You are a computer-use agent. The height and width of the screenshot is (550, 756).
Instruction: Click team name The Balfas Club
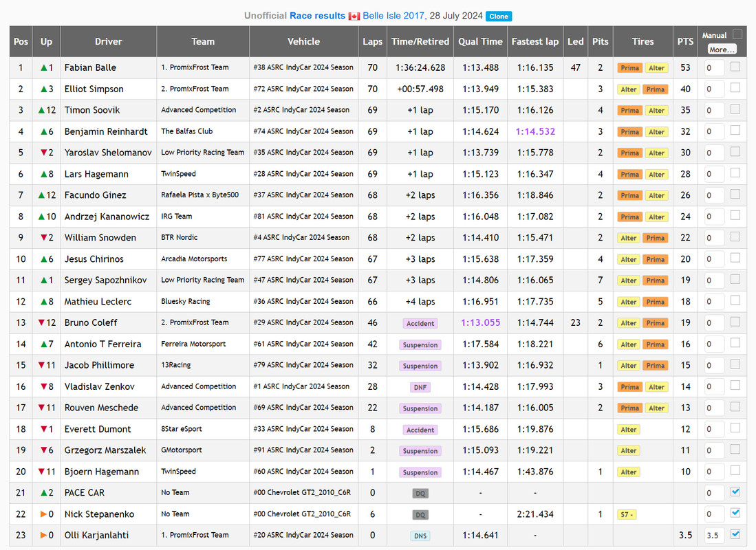click(x=186, y=131)
